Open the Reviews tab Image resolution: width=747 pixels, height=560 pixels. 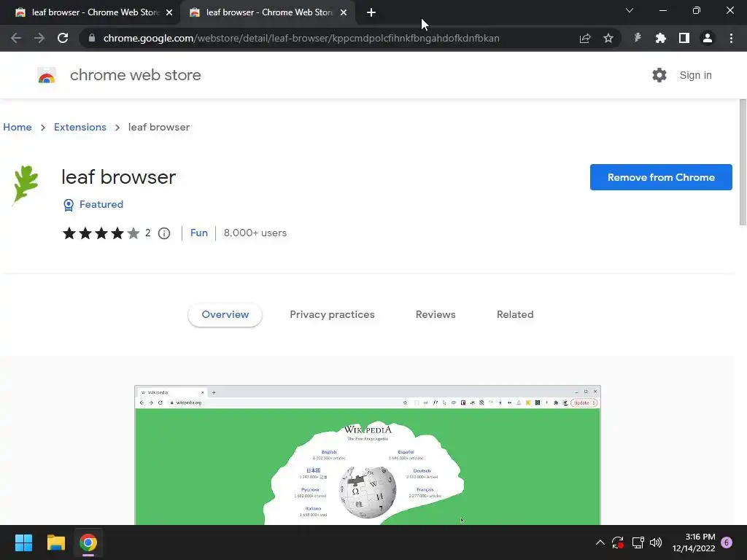[436, 314]
